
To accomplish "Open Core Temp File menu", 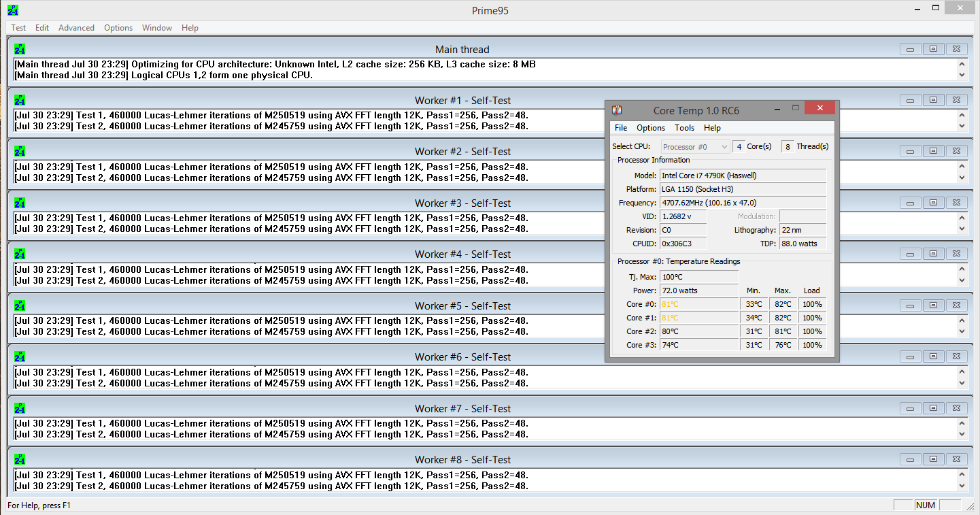I will (621, 128).
